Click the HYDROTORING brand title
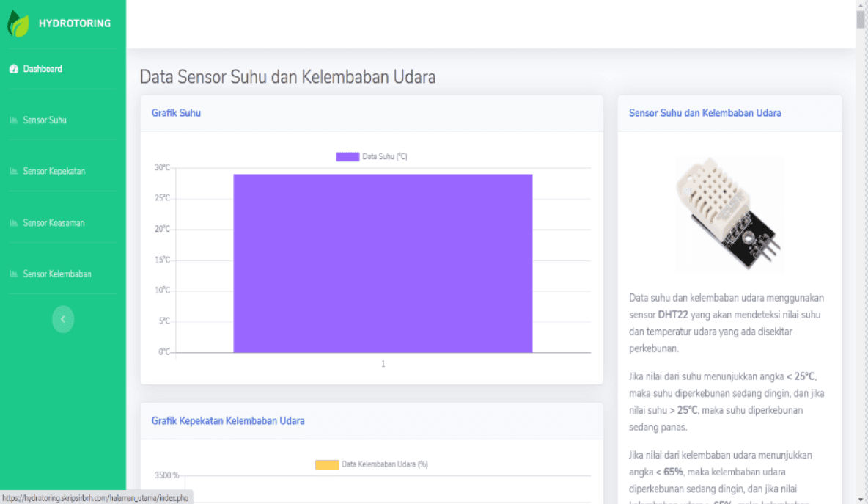Viewport: 868px width, 504px height. click(75, 23)
